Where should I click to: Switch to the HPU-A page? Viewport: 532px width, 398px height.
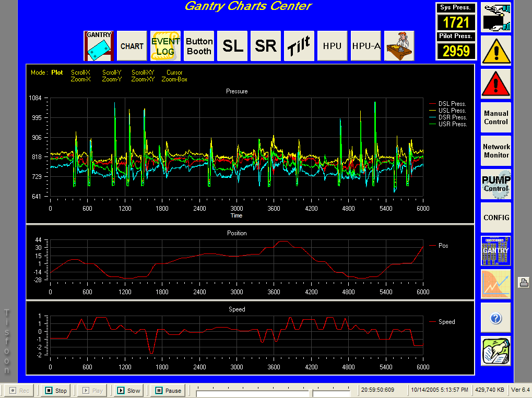[x=366, y=46]
